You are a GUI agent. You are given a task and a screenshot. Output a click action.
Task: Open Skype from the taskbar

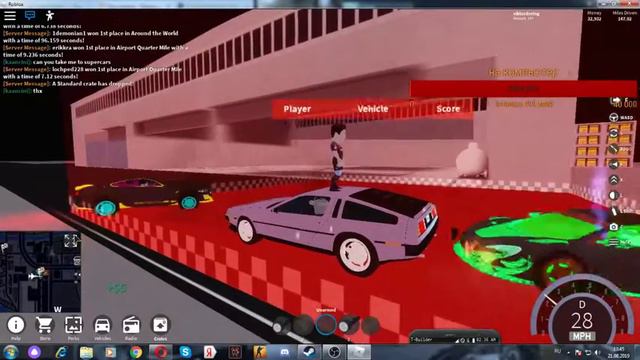pos(185,352)
